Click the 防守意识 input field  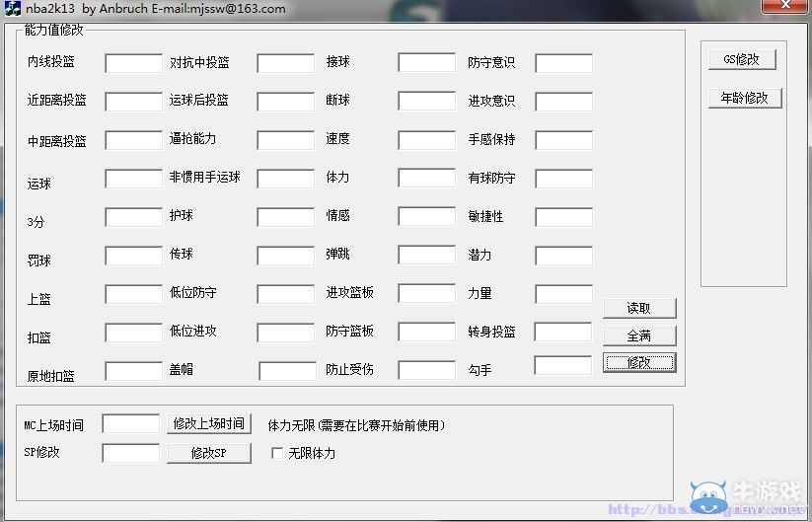tap(564, 63)
